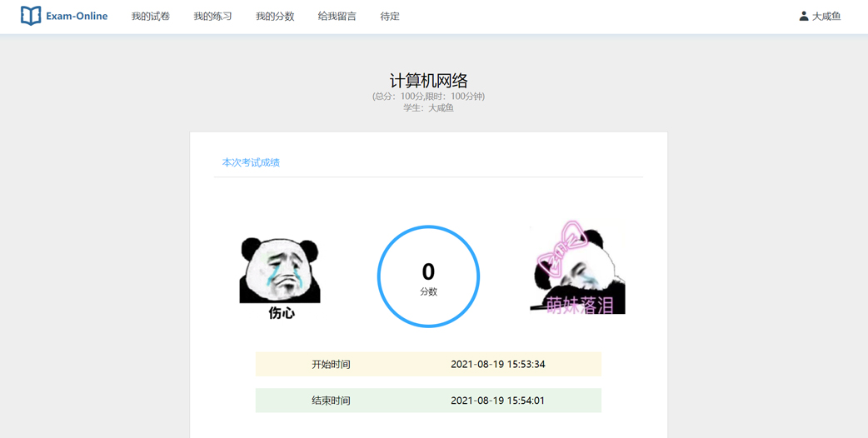
Task: Go to 我的练习 in navigation bar
Action: pyautogui.click(x=212, y=16)
